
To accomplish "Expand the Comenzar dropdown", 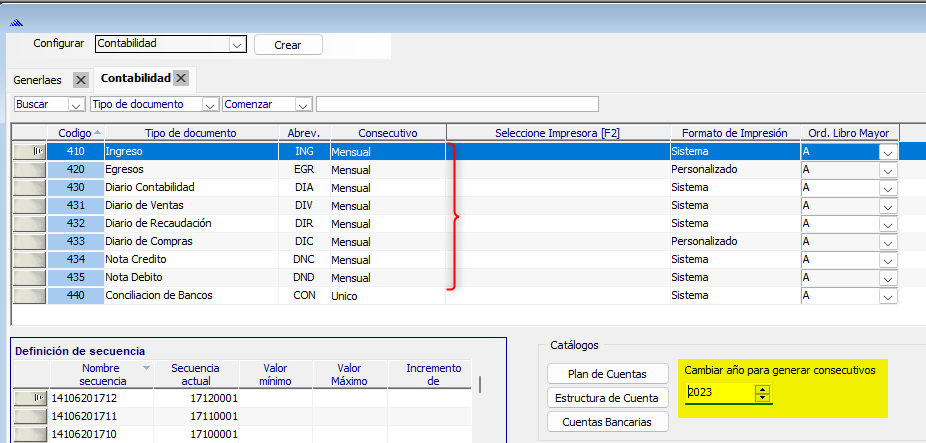I will pos(302,104).
